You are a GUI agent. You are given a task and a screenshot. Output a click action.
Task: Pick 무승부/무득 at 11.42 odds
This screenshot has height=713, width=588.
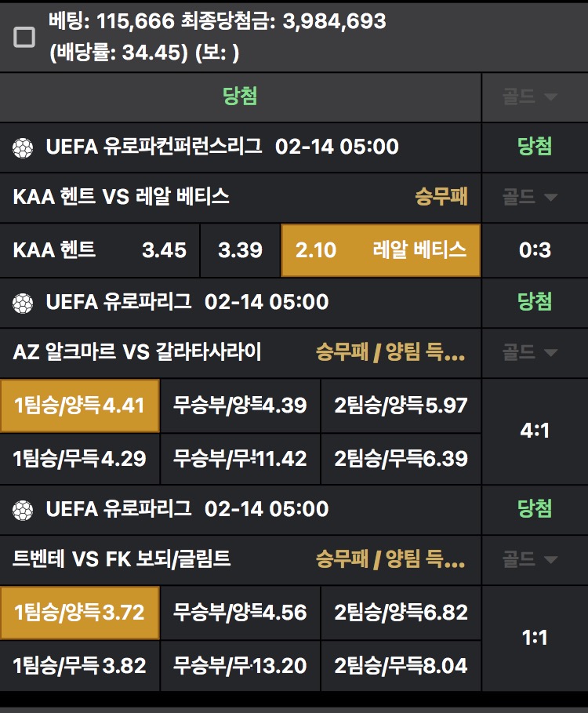(240, 458)
